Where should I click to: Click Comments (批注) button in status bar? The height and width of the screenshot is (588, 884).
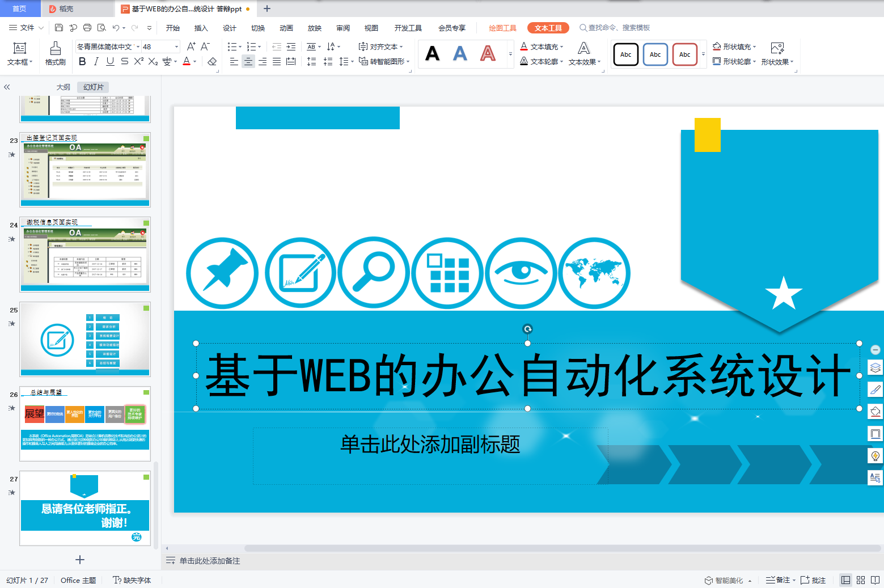(x=813, y=580)
